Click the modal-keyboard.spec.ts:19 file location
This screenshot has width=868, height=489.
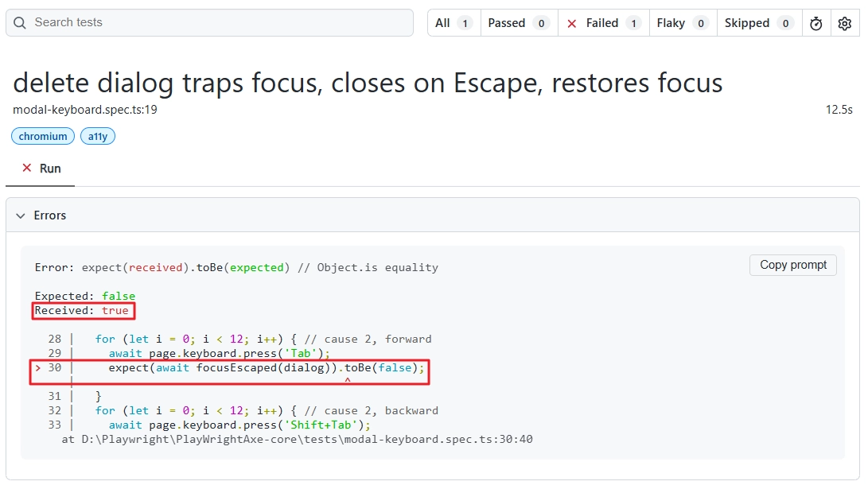[x=85, y=110]
